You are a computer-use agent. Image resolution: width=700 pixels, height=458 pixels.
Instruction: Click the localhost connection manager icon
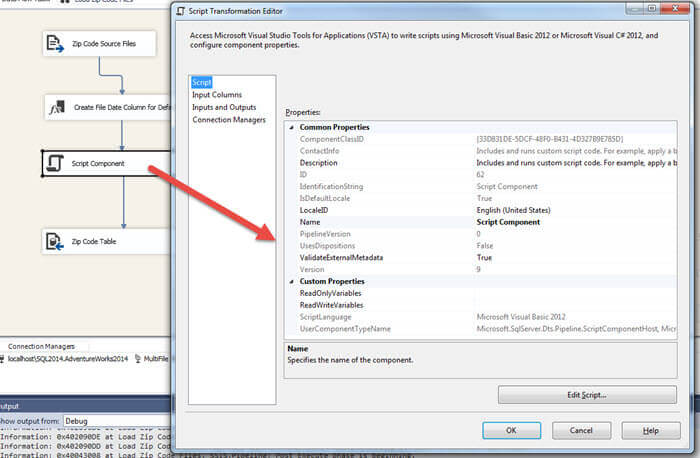2,358
